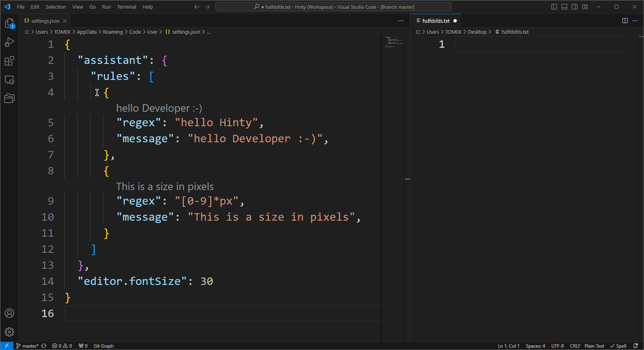This screenshot has width=644, height=350.
Task: Open the View menu
Action: (78, 7)
